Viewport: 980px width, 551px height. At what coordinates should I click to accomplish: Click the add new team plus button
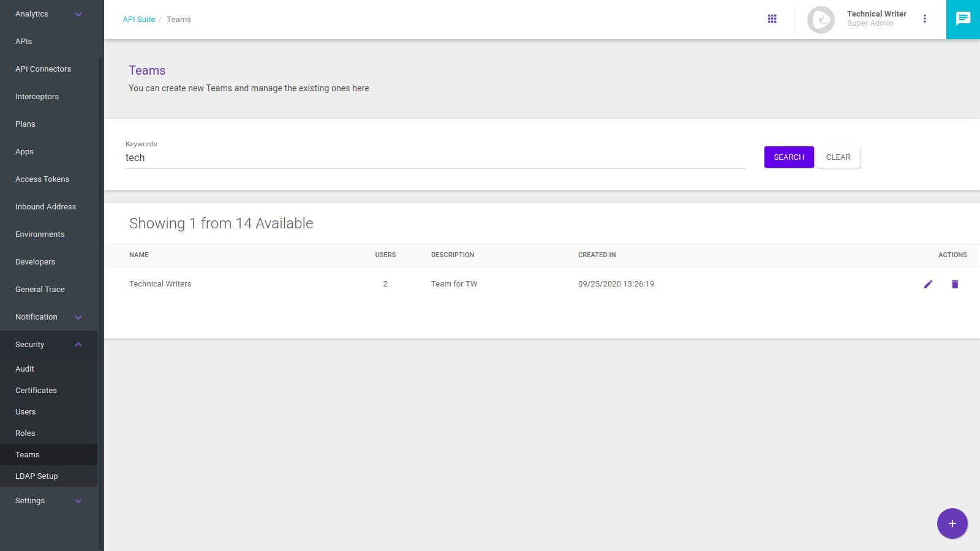952,523
